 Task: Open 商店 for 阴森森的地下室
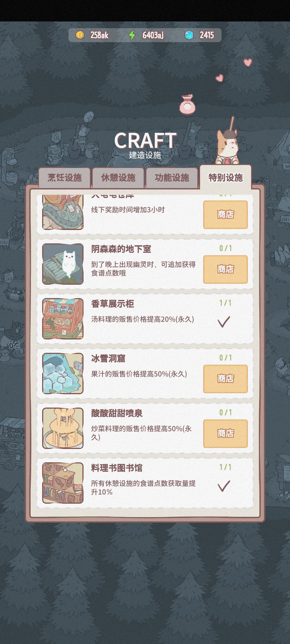pyautogui.click(x=225, y=269)
